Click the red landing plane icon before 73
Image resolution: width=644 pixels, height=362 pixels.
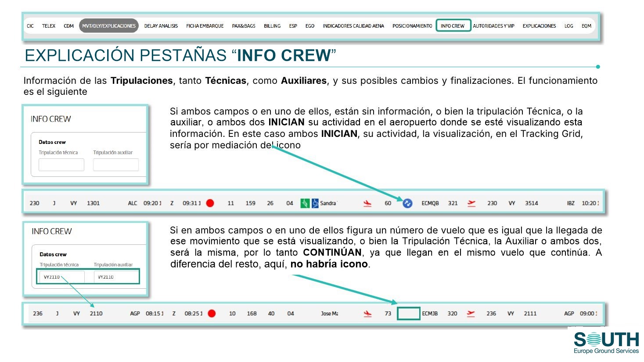(x=368, y=313)
